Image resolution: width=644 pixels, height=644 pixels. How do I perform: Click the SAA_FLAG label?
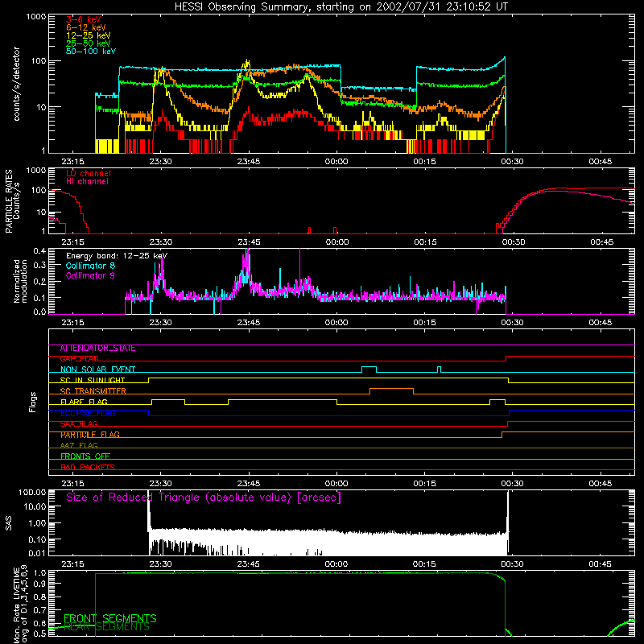(x=79, y=424)
